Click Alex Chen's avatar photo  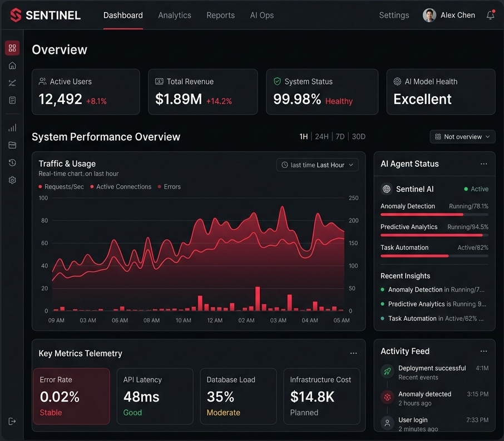point(429,15)
